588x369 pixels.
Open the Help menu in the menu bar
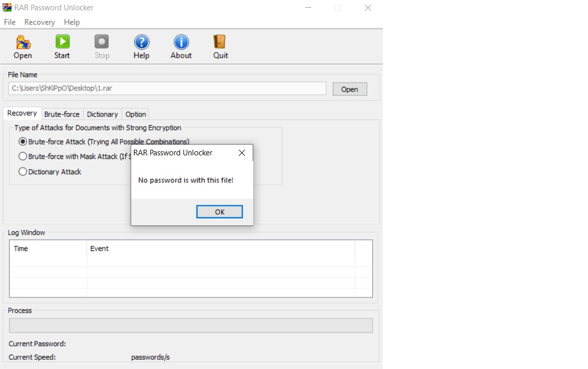(x=71, y=22)
